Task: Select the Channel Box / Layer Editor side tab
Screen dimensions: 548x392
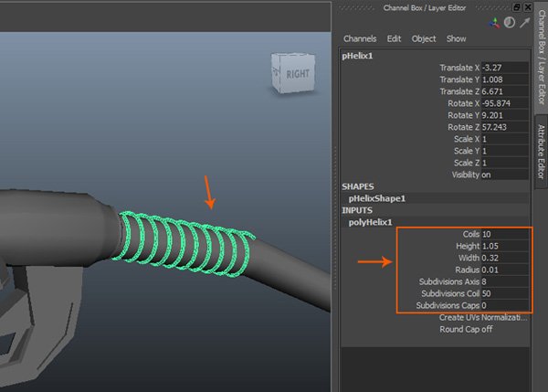Action: pos(542,56)
